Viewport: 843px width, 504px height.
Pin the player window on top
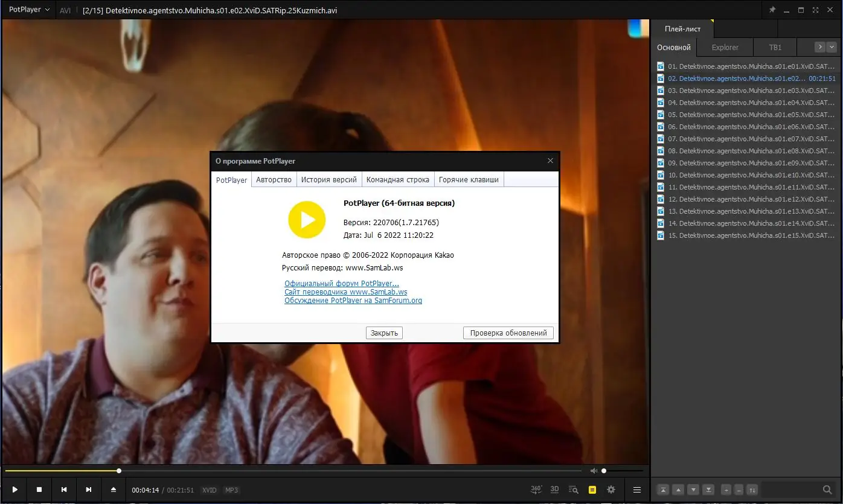pyautogui.click(x=772, y=10)
